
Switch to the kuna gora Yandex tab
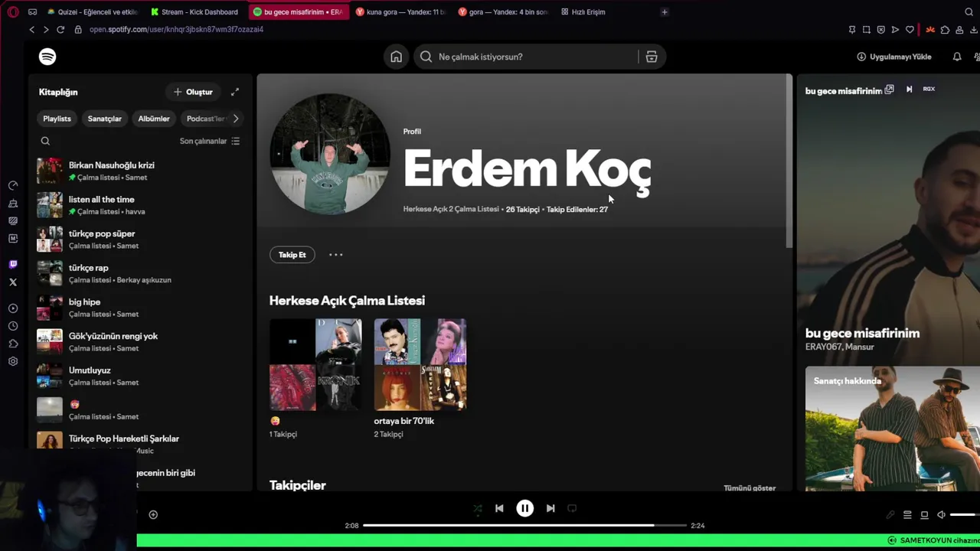pyautogui.click(x=400, y=11)
